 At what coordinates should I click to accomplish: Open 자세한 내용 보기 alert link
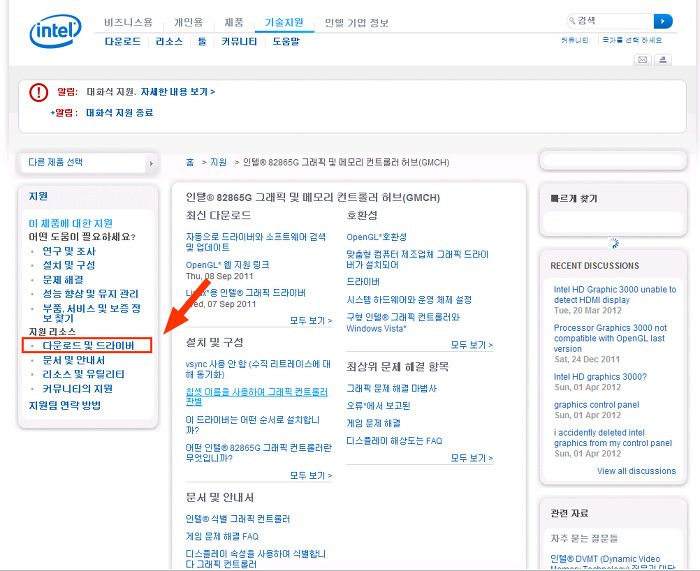178,92
